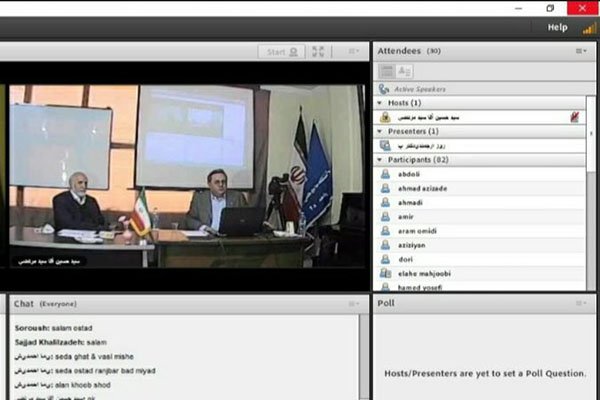
Task: Select participant abdoli
Action: 480,174
